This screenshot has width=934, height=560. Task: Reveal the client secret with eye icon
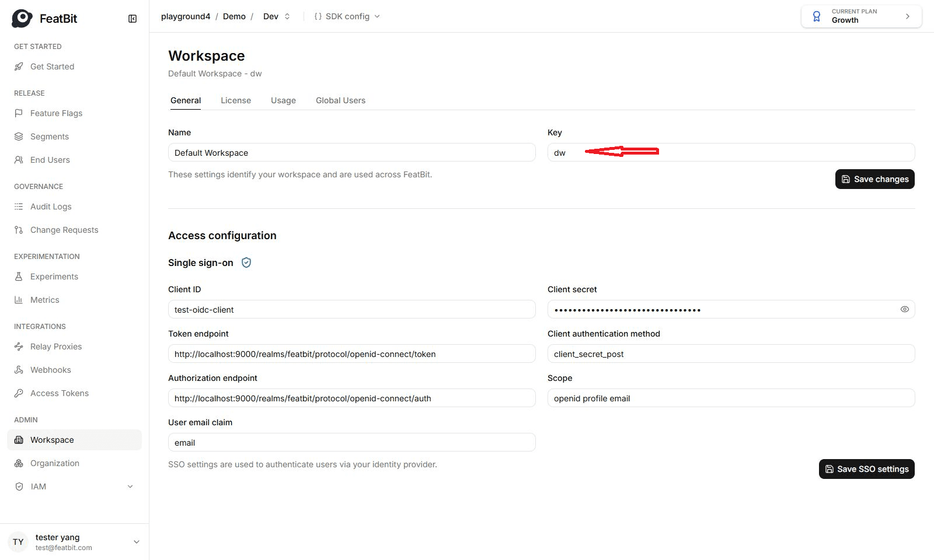(x=905, y=309)
